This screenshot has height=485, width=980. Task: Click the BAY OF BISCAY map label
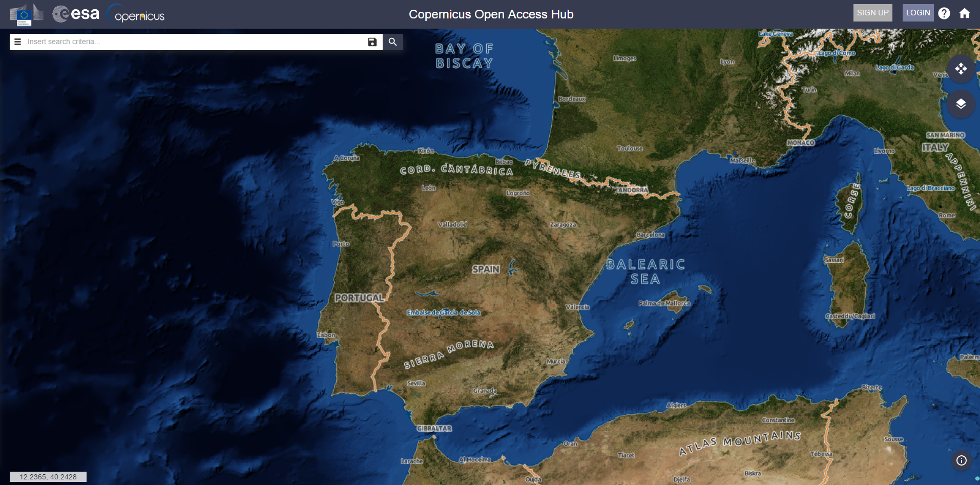click(464, 56)
